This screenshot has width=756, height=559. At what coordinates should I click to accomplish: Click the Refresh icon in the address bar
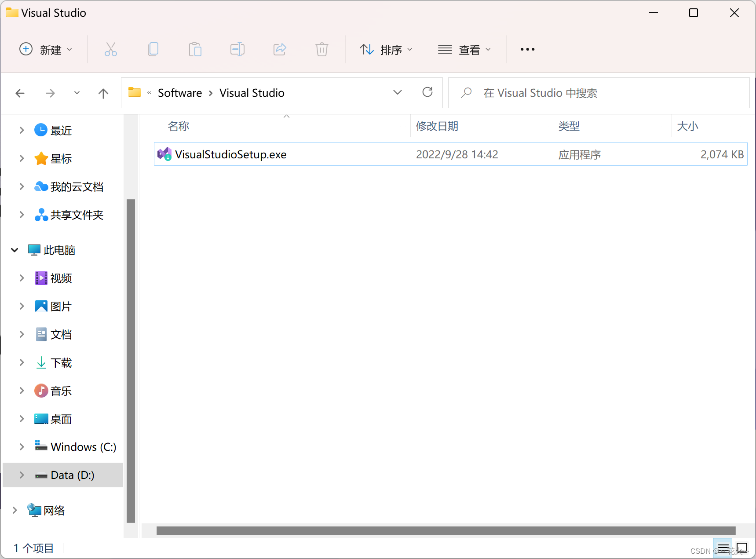(x=427, y=93)
